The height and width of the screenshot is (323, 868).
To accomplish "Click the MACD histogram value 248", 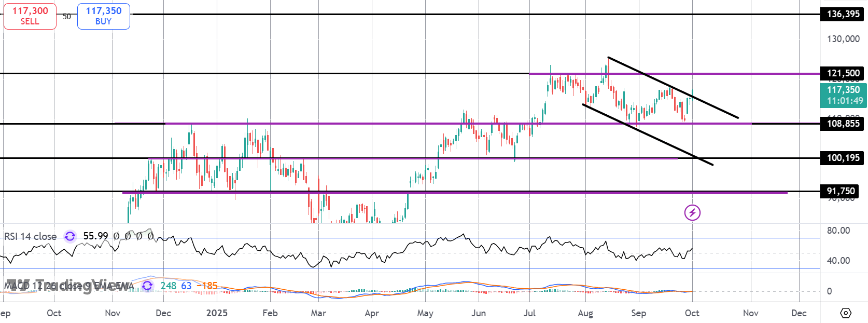I will click(x=168, y=286).
